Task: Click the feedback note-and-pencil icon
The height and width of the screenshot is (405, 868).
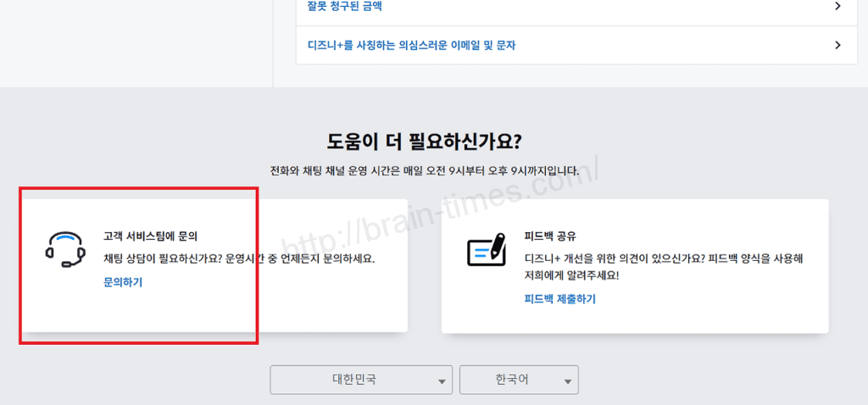Action: click(487, 249)
